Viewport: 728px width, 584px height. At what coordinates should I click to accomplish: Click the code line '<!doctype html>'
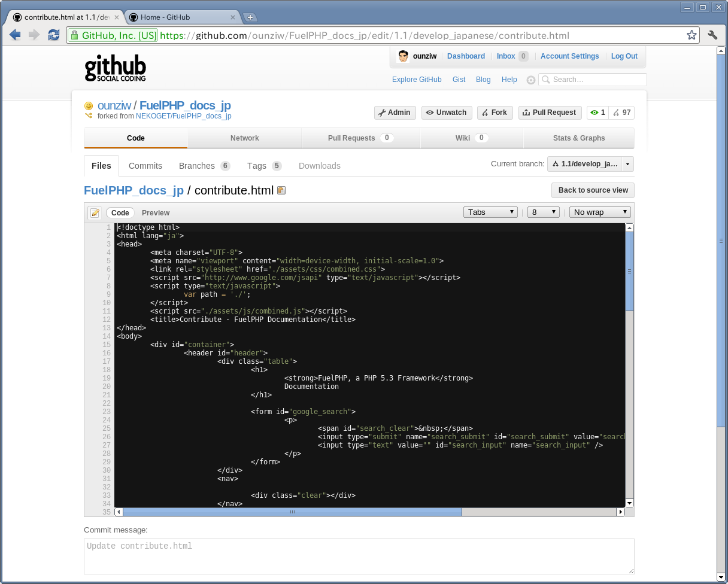point(148,227)
